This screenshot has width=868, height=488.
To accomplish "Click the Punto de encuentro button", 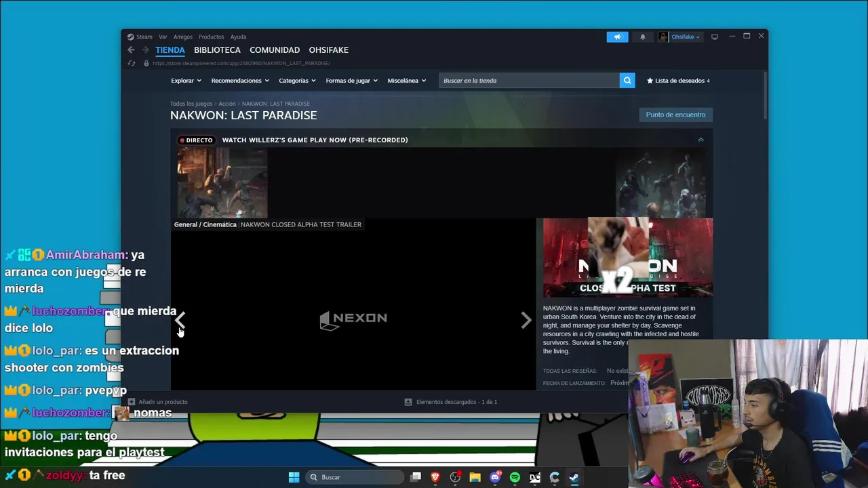I will pos(675,115).
